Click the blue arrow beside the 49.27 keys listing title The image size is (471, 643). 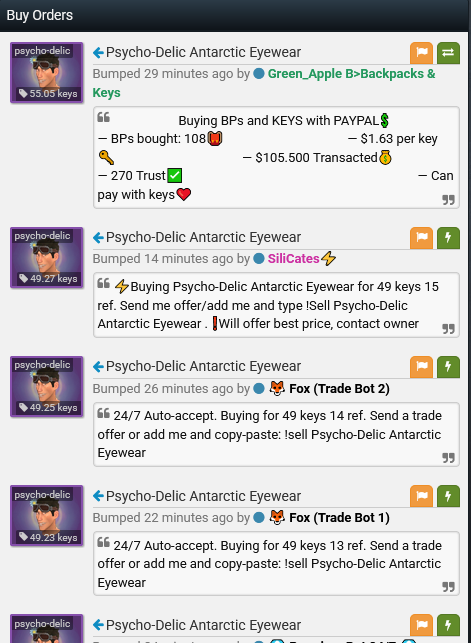click(x=98, y=237)
